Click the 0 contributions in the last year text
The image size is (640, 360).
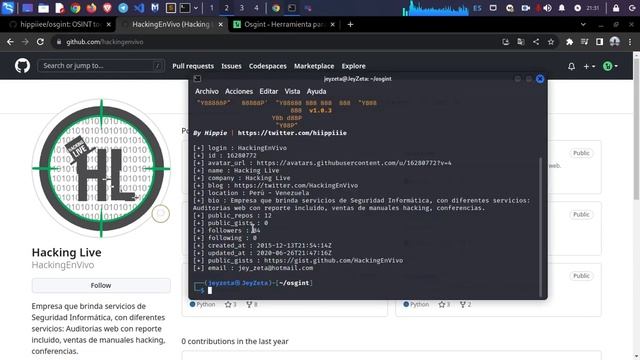pos(235,341)
